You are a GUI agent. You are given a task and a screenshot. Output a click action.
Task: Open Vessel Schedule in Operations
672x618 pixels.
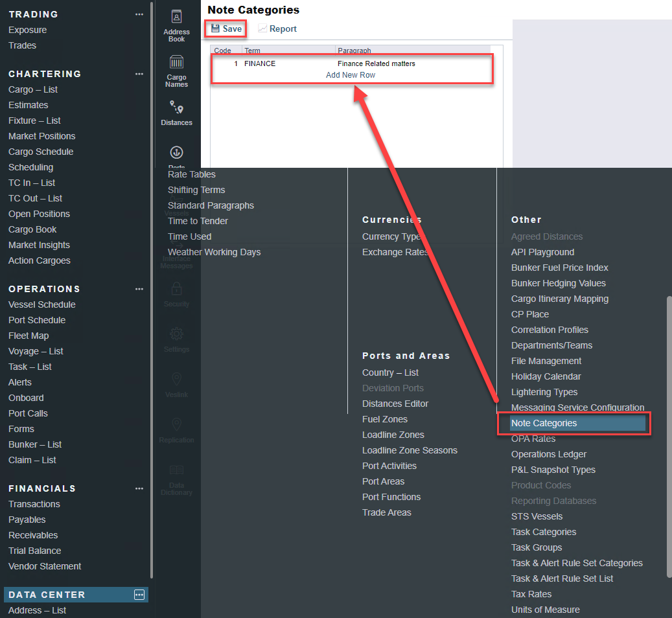click(42, 304)
